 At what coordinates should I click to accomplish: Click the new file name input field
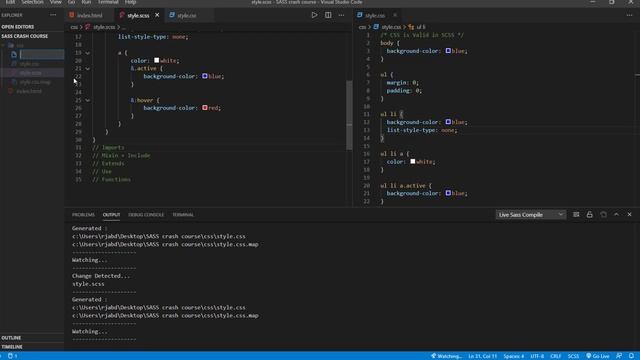[42, 54]
